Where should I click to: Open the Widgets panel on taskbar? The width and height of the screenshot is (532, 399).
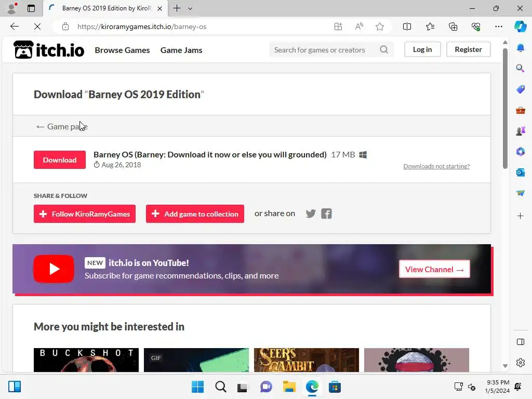pos(15,387)
